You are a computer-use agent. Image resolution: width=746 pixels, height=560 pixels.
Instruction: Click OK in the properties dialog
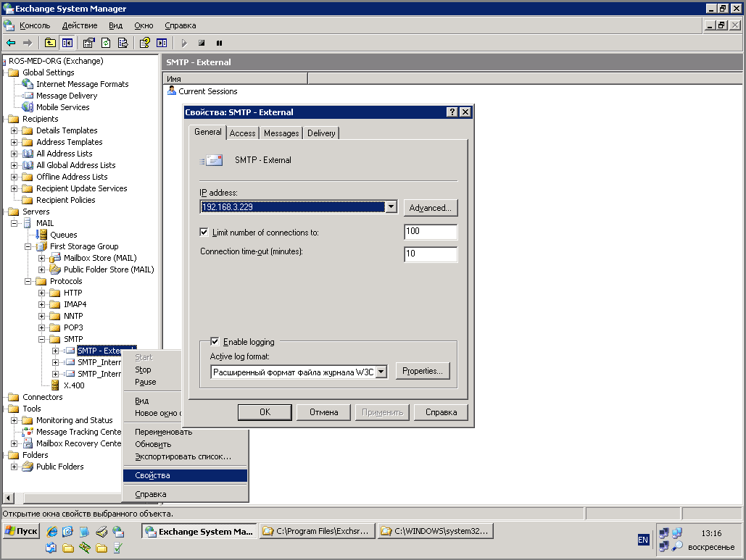265,412
